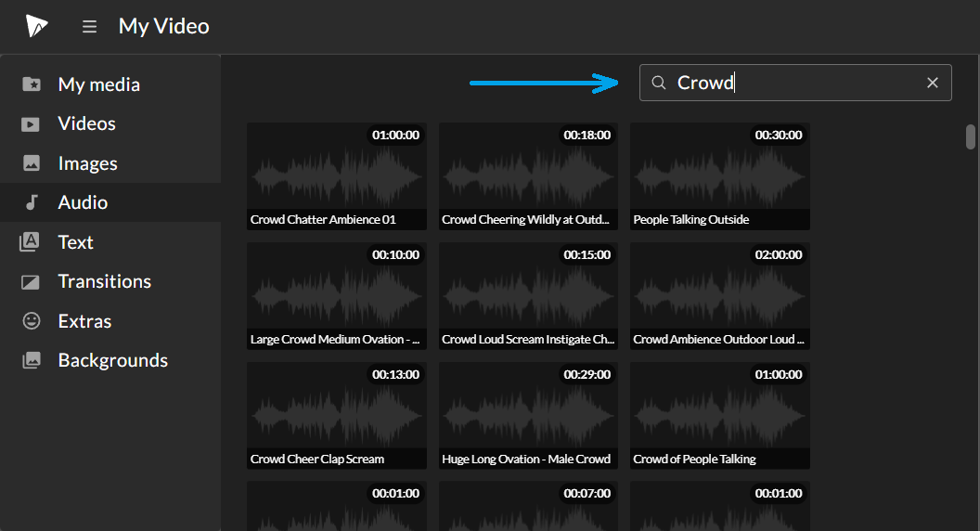Switch to the Images section

click(110, 163)
